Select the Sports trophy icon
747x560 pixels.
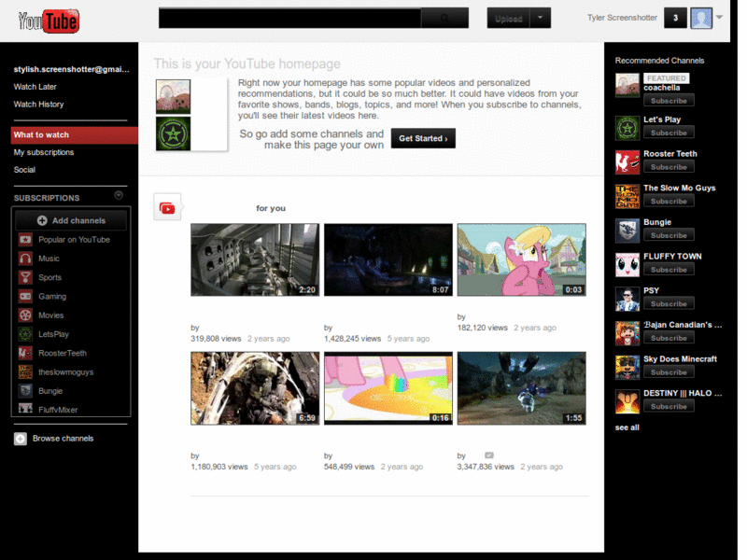[x=25, y=277]
